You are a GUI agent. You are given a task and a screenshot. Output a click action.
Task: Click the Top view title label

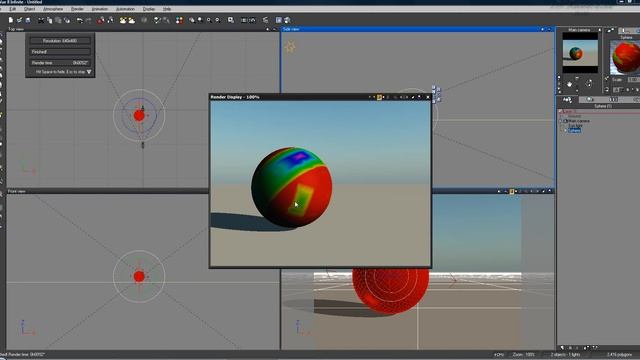(16, 29)
